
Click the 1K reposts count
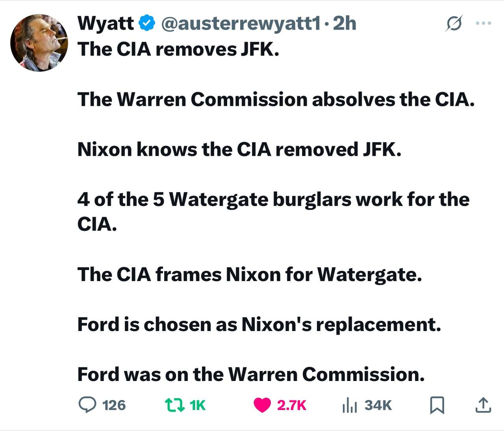[x=197, y=405]
